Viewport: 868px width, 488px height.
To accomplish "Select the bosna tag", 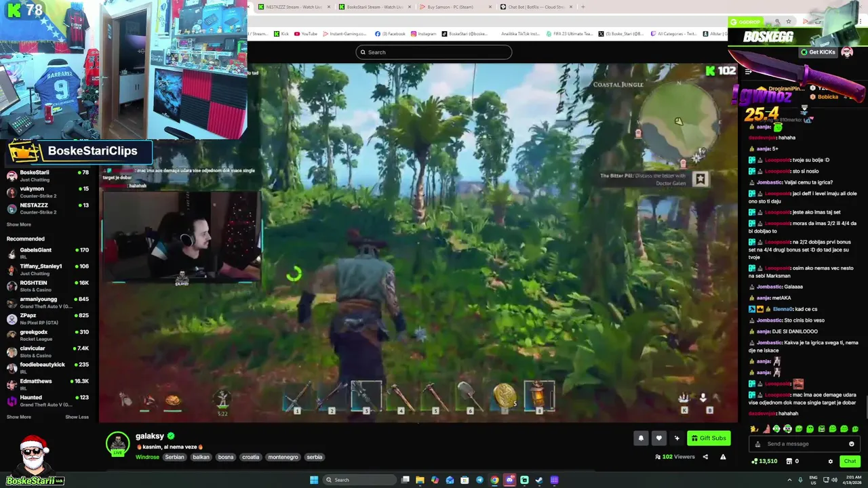I will click(x=226, y=457).
